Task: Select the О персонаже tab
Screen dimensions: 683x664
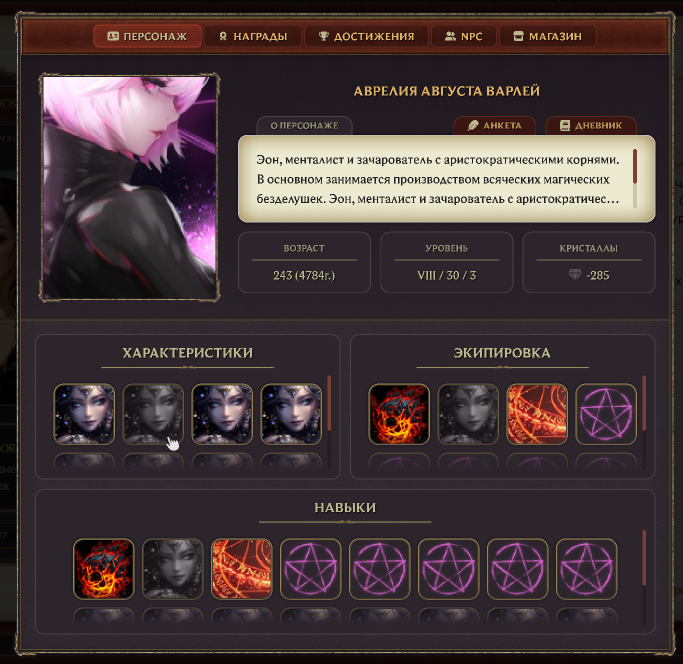Action: pyautogui.click(x=304, y=125)
